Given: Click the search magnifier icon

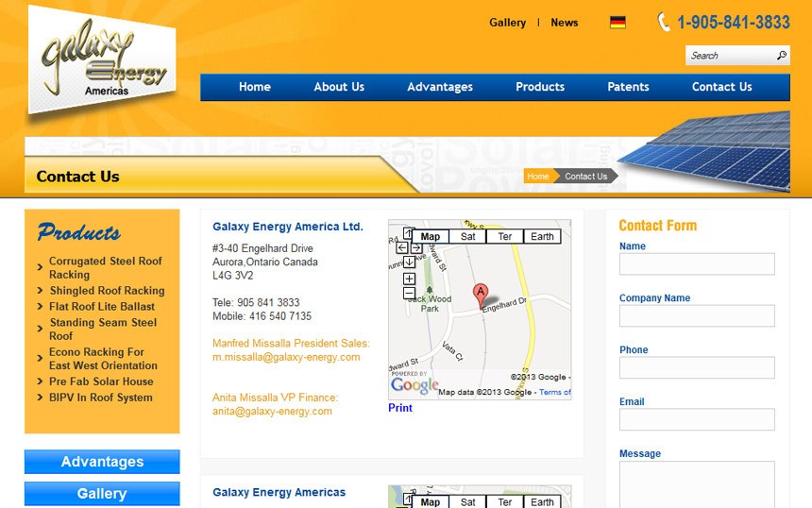Looking at the screenshot, I should 782,55.
